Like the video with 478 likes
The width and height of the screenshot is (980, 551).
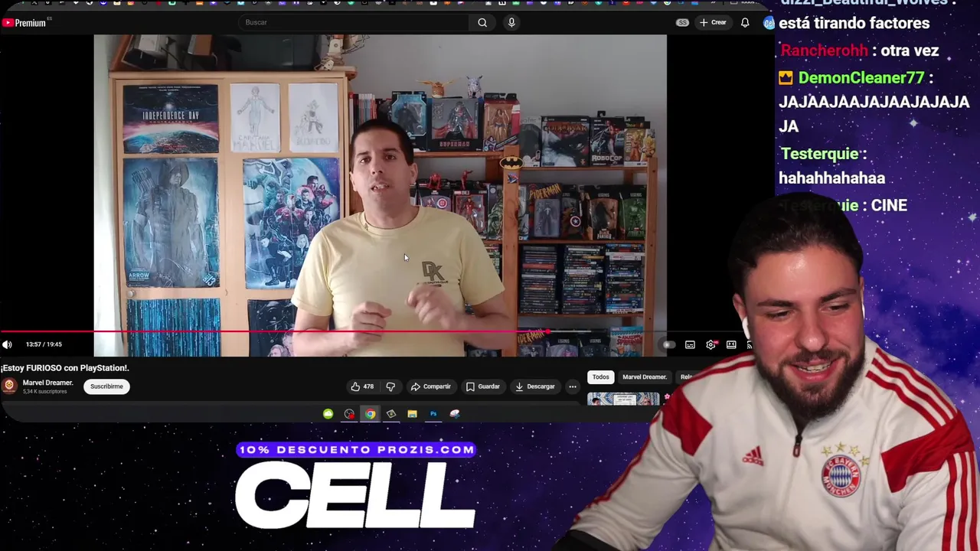(x=361, y=386)
